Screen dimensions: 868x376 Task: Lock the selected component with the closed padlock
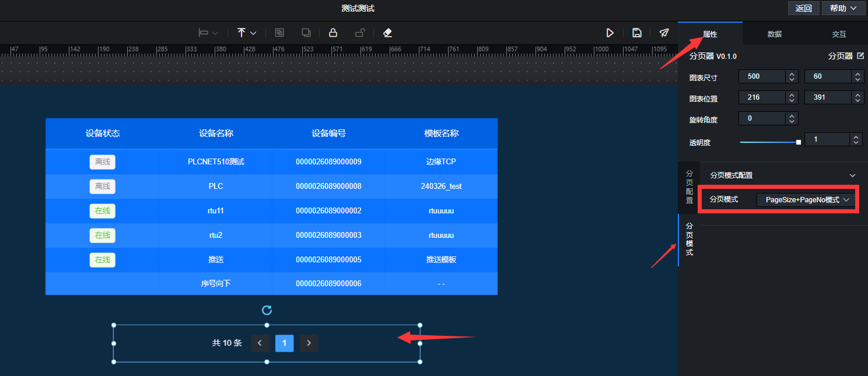tap(332, 33)
